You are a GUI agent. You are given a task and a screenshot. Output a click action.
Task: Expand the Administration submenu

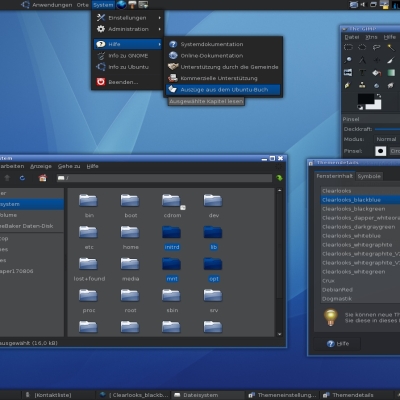[128, 29]
